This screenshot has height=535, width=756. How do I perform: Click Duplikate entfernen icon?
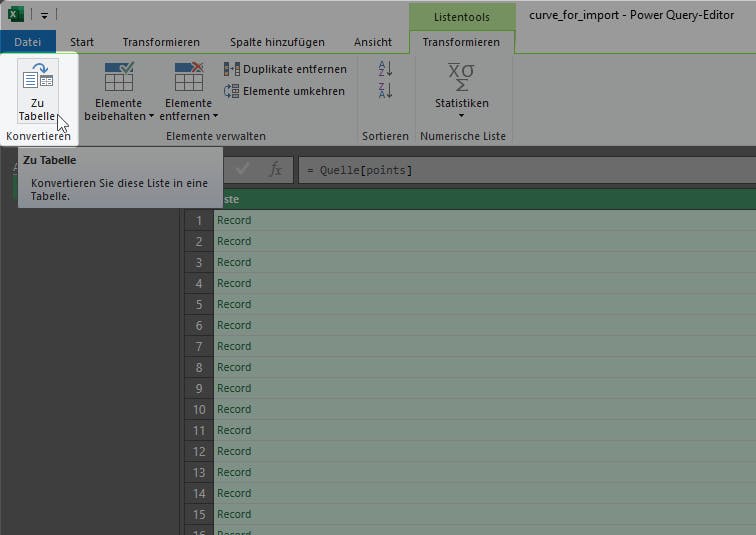point(232,69)
